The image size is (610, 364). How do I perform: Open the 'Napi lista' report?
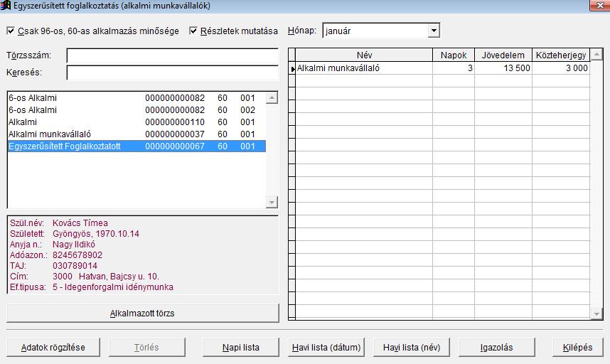pyautogui.click(x=241, y=347)
